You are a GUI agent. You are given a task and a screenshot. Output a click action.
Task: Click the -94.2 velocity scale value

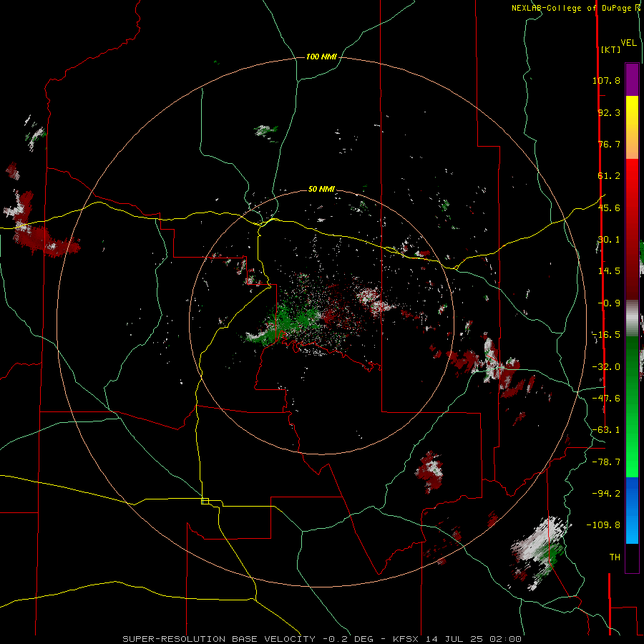click(606, 493)
